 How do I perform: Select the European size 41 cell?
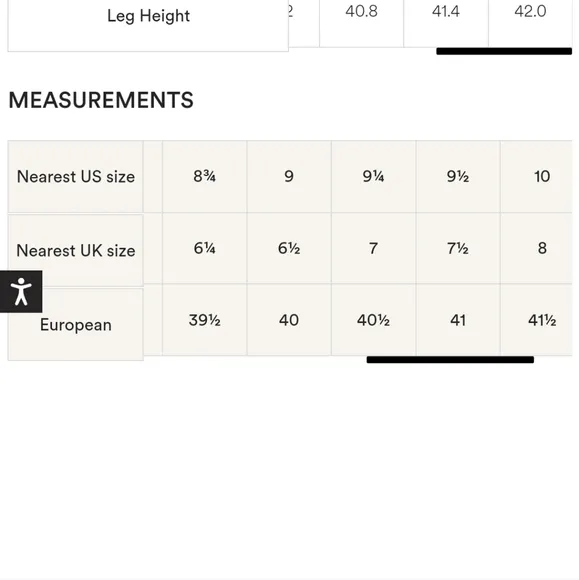[x=458, y=320]
